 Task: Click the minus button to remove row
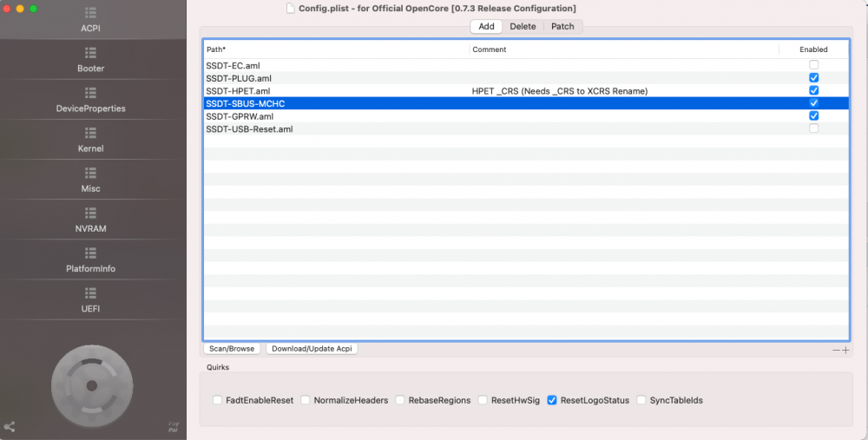836,350
